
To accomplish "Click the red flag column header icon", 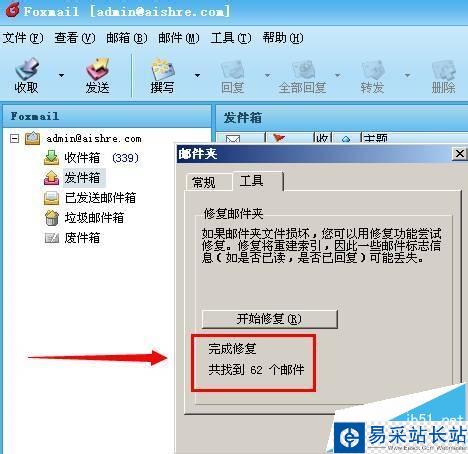I will 278,138.
